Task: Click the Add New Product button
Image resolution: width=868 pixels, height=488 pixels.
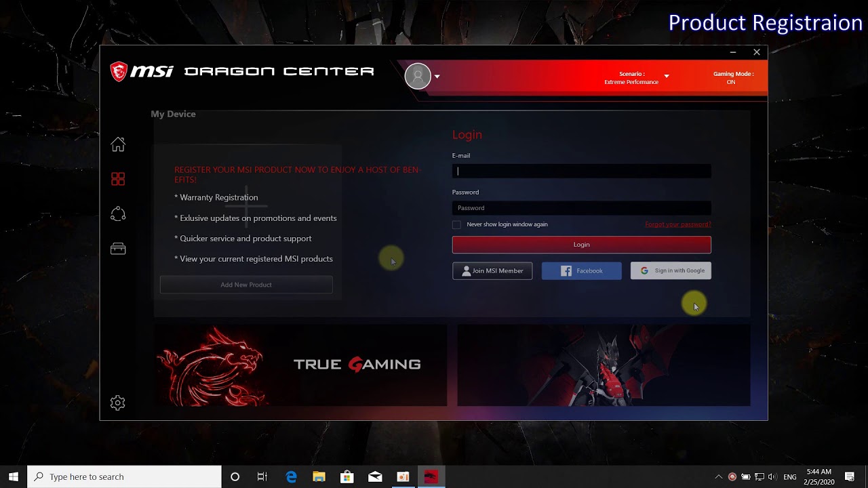Action: (x=246, y=285)
